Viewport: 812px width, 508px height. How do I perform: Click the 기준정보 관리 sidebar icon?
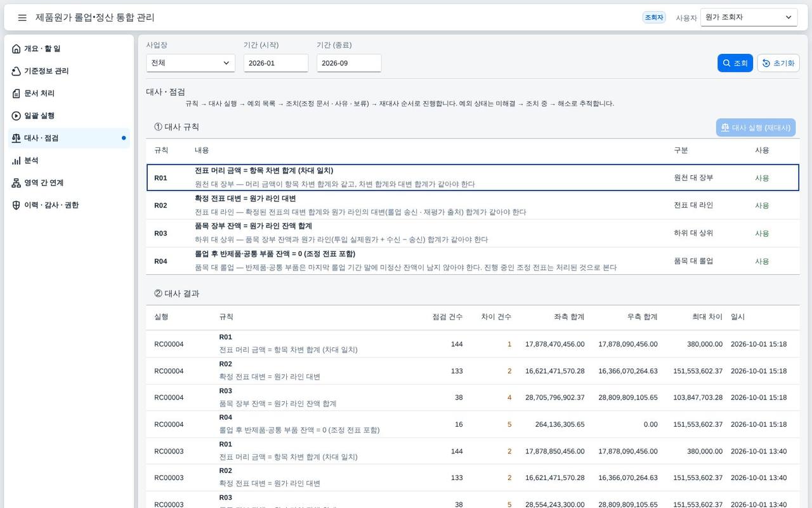16,71
